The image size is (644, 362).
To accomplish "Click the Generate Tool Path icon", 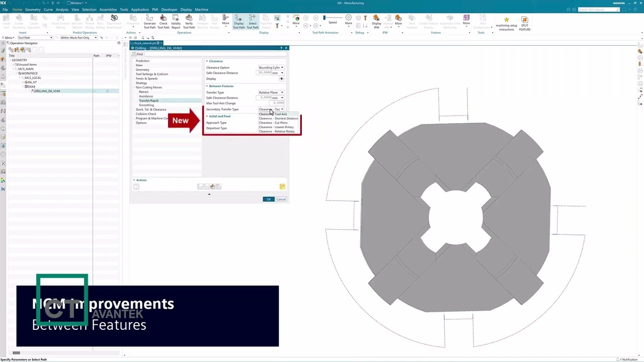I will coord(149,19).
